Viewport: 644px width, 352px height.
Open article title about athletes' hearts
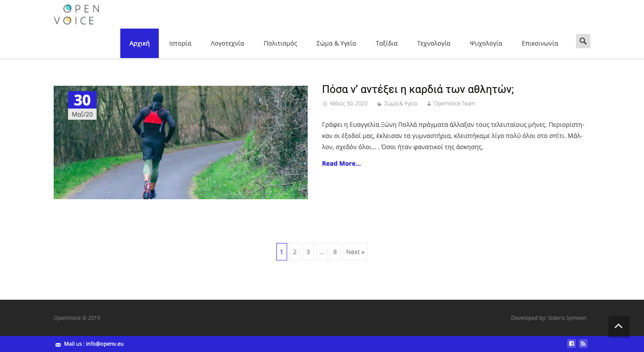[x=418, y=89]
